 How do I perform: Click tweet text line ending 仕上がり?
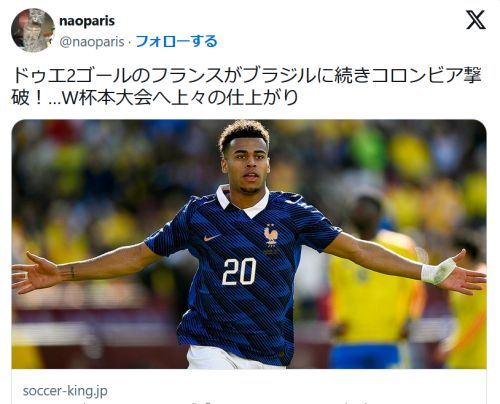point(155,98)
